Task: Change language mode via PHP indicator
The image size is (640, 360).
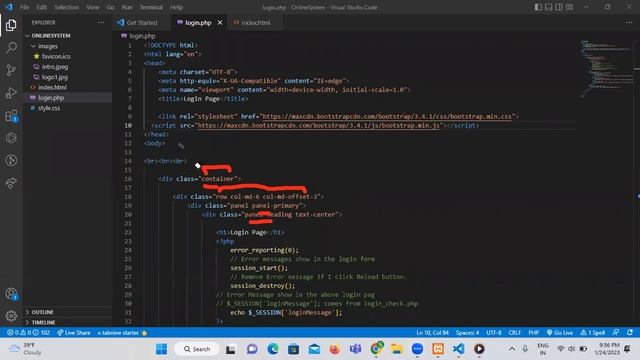Action: pos(533,333)
